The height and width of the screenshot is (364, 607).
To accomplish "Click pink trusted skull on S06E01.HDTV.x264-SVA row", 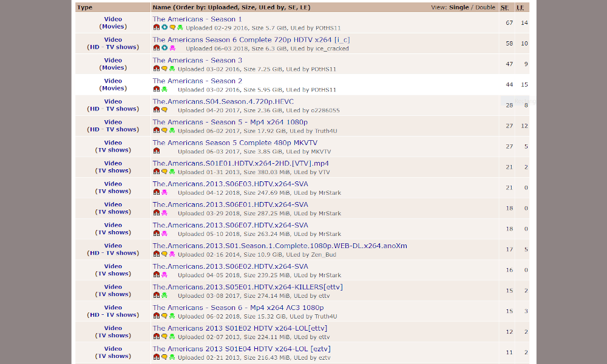I will coord(164,213).
